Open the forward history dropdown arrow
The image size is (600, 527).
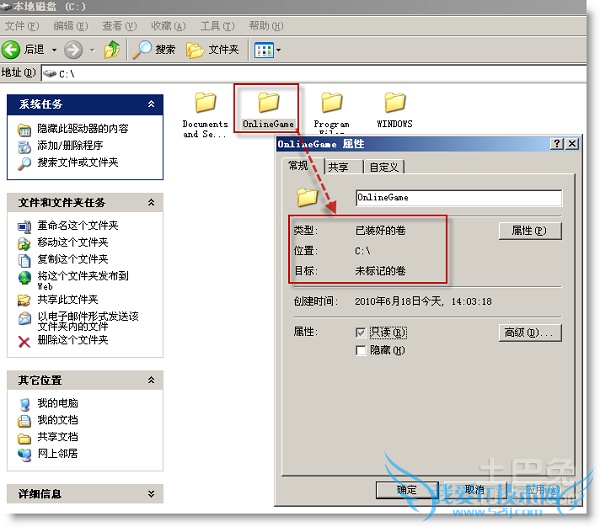pos(92,50)
